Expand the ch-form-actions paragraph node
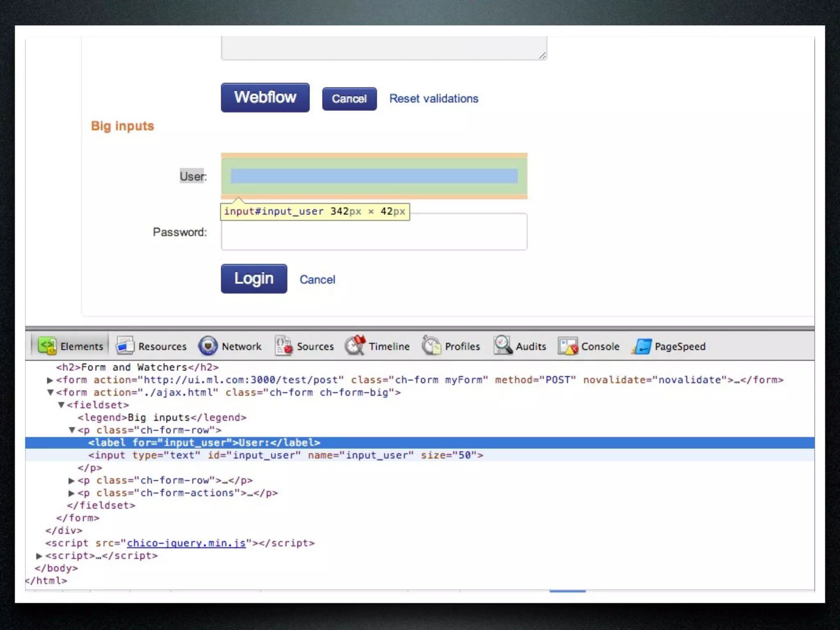The width and height of the screenshot is (840, 630). [71, 493]
